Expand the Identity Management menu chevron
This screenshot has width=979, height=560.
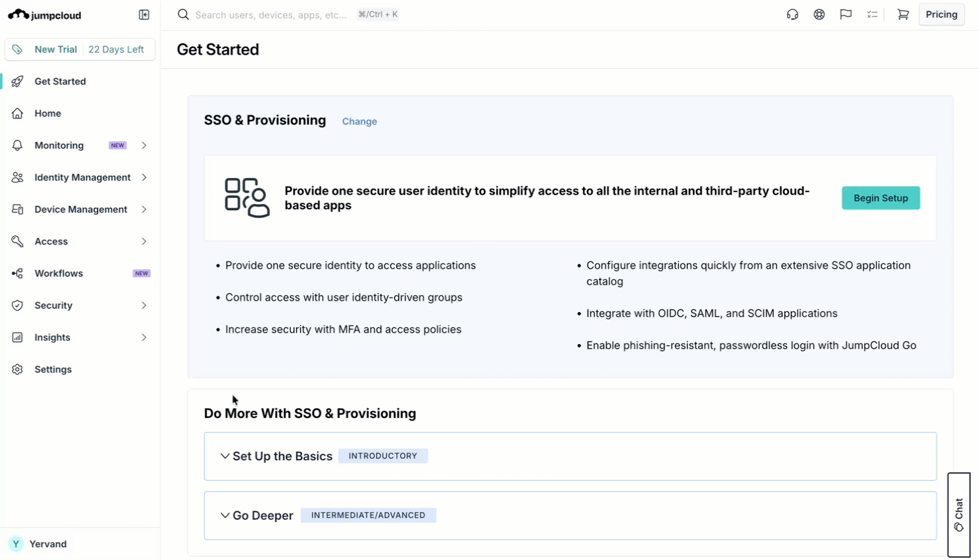144,177
